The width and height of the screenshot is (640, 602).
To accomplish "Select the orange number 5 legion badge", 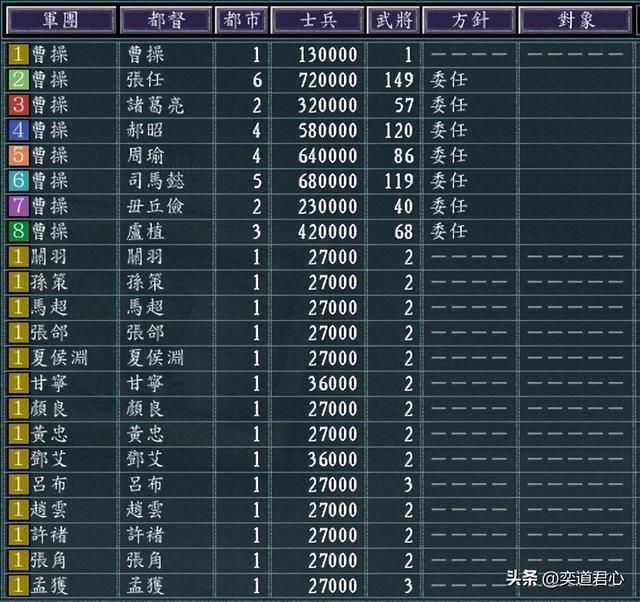I will point(18,155).
